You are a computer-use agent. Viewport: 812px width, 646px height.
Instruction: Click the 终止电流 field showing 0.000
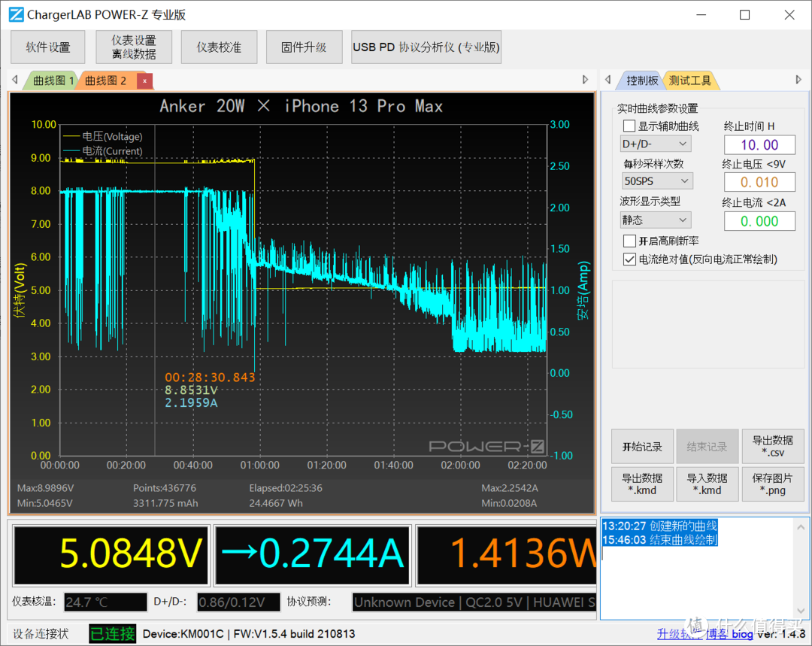tap(759, 221)
